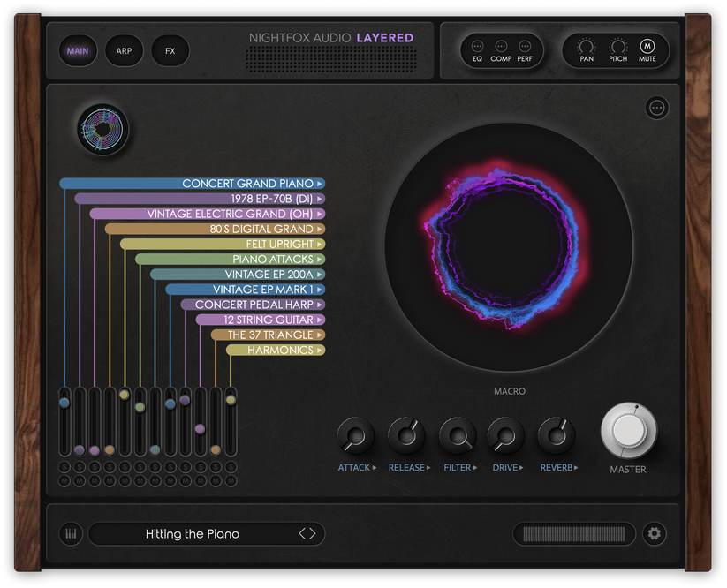Mute the instrument with the MUTE toggle
Viewport: 727px width, 588px height.
647,46
